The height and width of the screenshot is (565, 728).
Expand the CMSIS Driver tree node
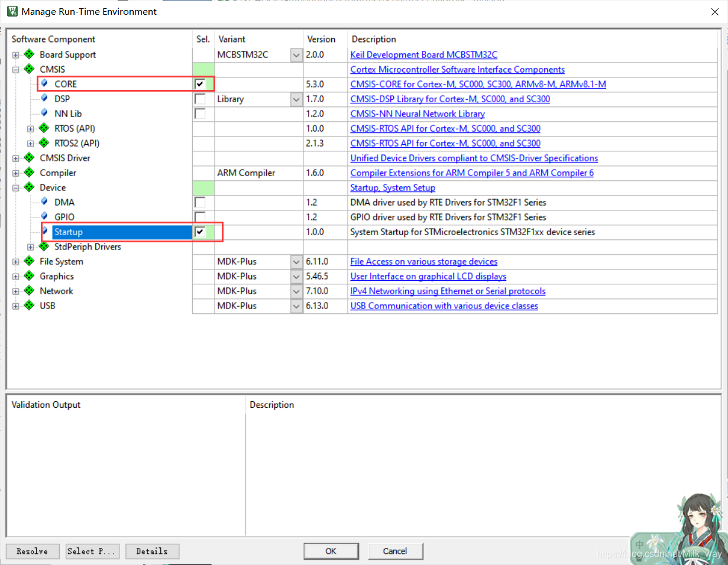[x=16, y=158]
